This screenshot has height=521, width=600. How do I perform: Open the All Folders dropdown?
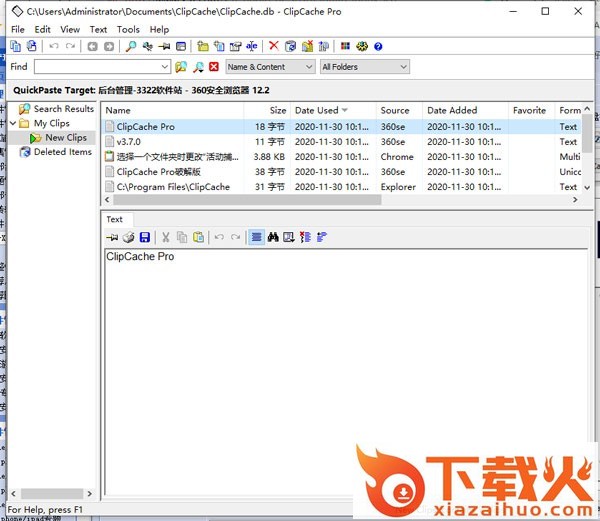pos(364,67)
